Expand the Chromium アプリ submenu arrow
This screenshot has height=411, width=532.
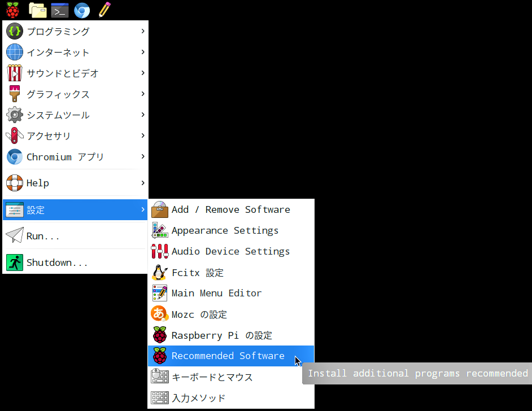tap(143, 156)
